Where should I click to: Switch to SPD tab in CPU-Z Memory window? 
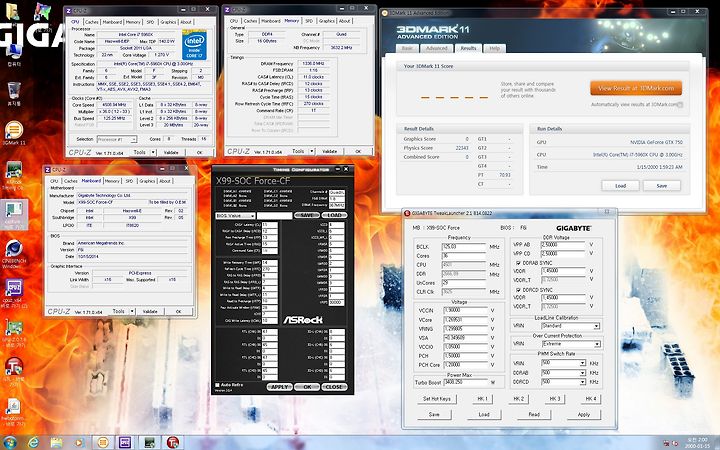[309, 21]
